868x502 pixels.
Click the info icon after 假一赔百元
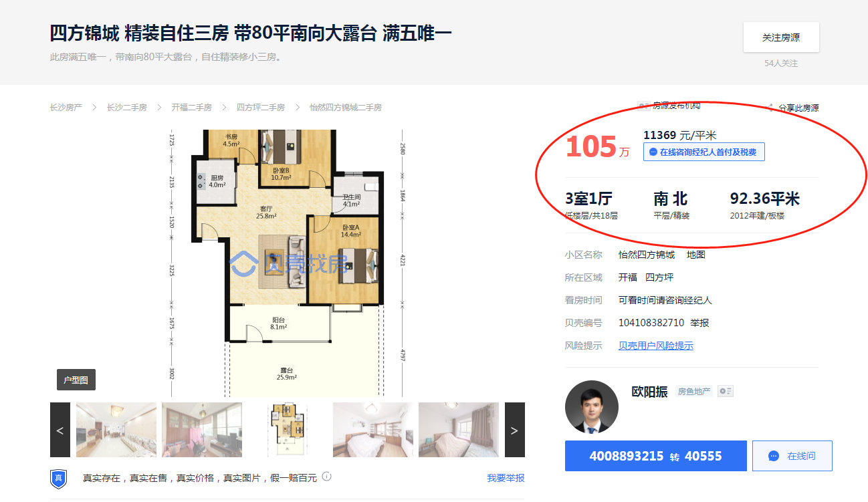coord(326,477)
